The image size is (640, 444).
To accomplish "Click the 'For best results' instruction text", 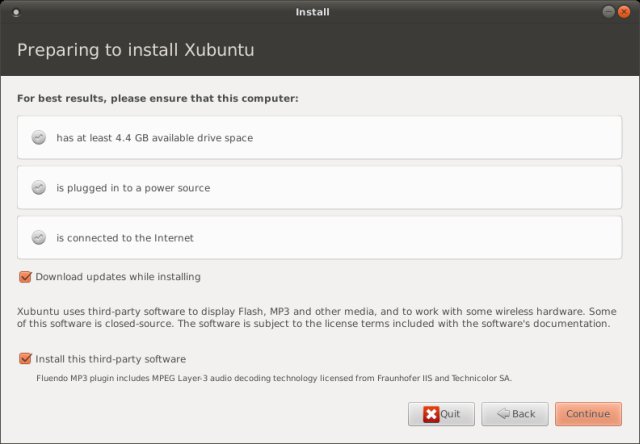I will [x=158, y=99].
